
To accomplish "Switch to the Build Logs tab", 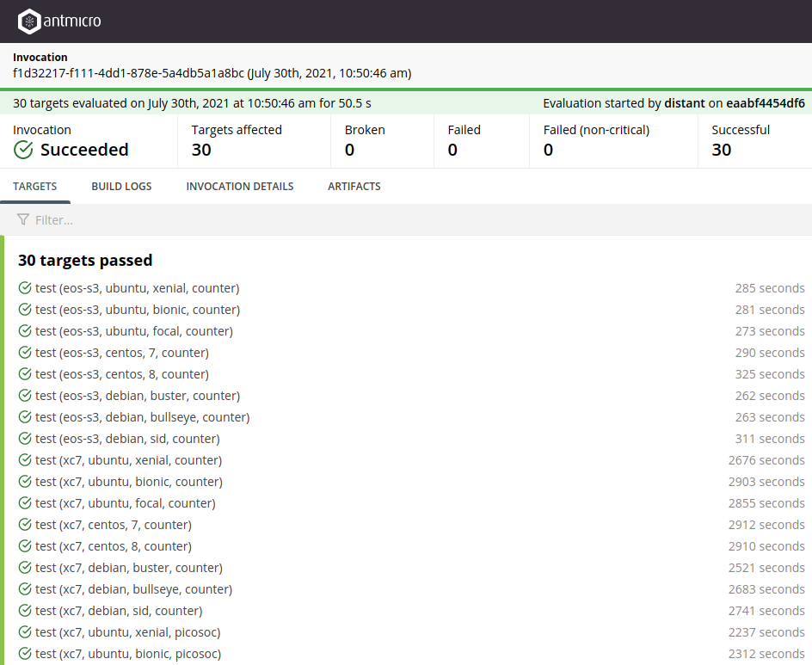I will coord(121,187).
